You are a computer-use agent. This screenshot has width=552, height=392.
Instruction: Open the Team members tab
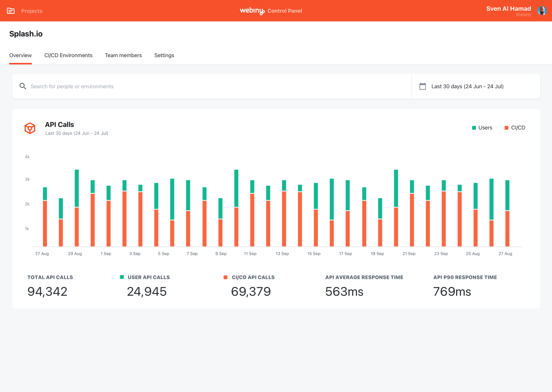point(123,55)
